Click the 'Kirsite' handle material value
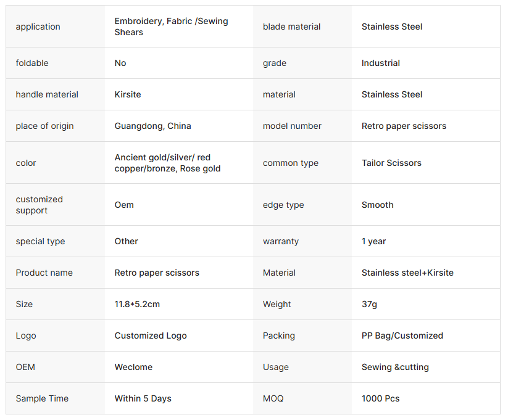The width and height of the screenshot is (508, 420). [x=128, y=94]
